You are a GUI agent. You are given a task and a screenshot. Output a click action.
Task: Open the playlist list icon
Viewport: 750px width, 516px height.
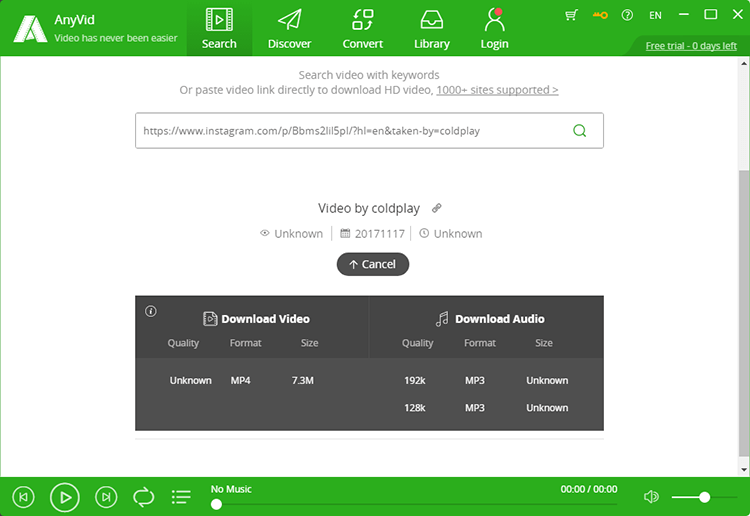181,497
